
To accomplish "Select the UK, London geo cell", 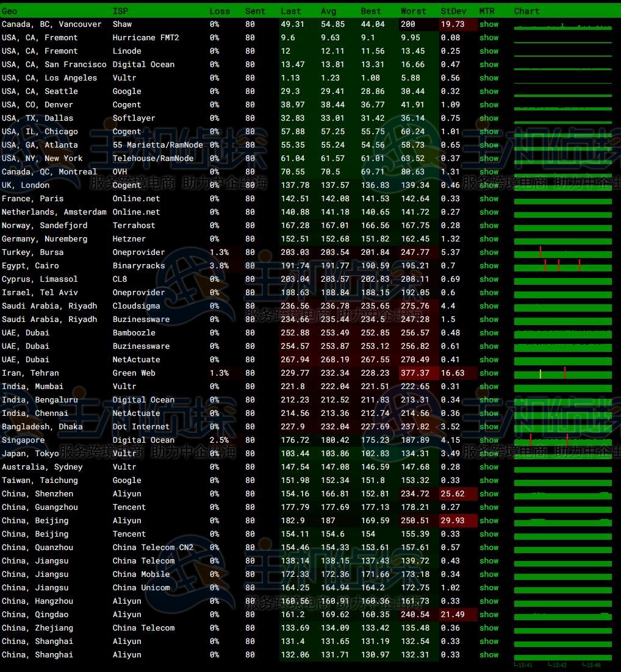I will (26, 185).
